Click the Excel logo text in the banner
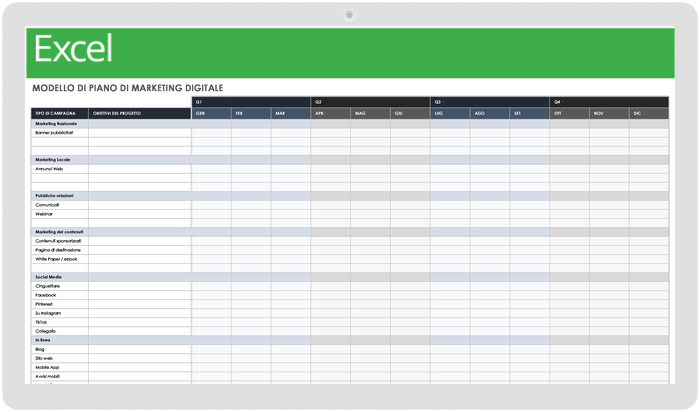The height and width of the screenshot is (412, 700). [73, 49]
